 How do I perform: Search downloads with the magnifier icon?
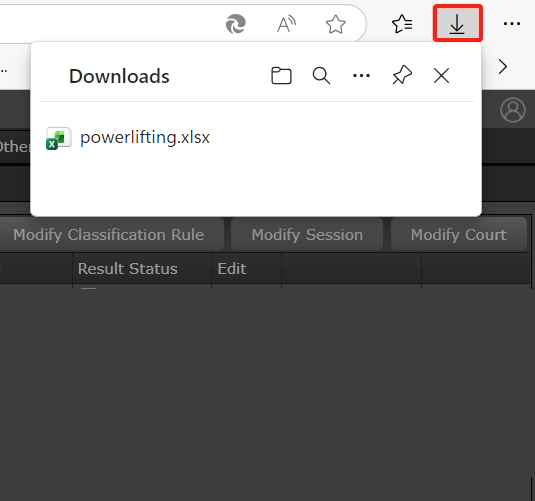(321, 75)
